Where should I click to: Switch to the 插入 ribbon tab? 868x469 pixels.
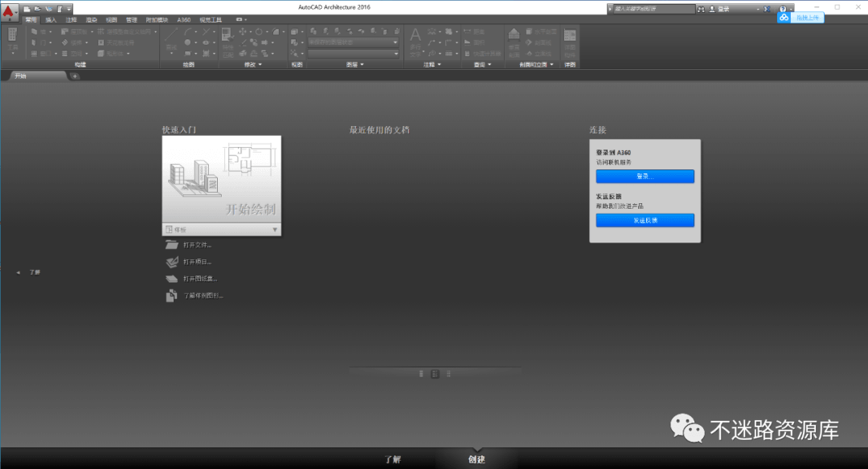51,20
